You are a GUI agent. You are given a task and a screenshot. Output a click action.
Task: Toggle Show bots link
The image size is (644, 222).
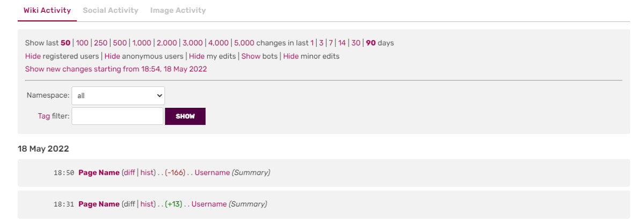pos(251,56)
